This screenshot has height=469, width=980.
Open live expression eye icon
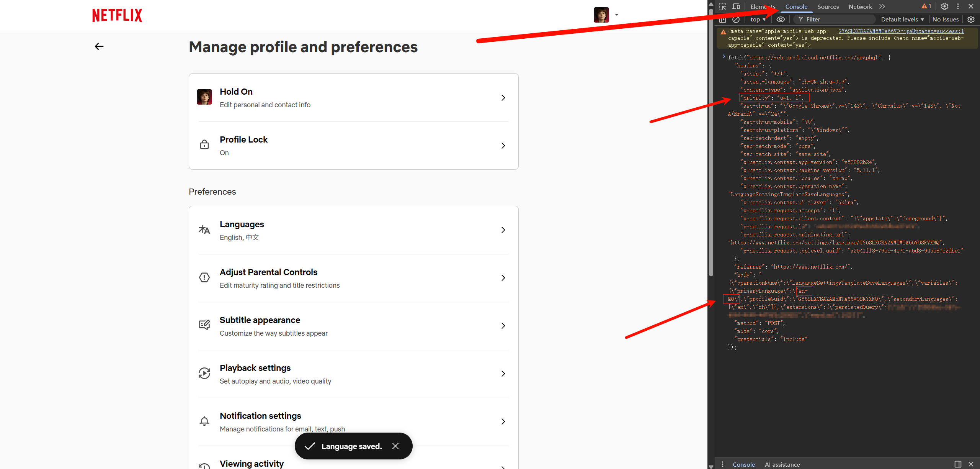tap(781, 19)
